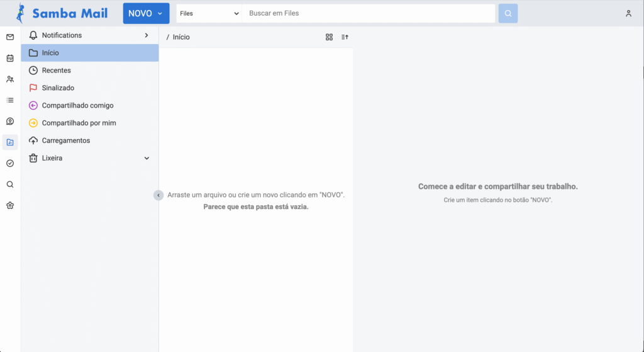Image resolution: width=644 pixels, height=352 pixels.
Task: Click the user account icon
Action: 628,13
